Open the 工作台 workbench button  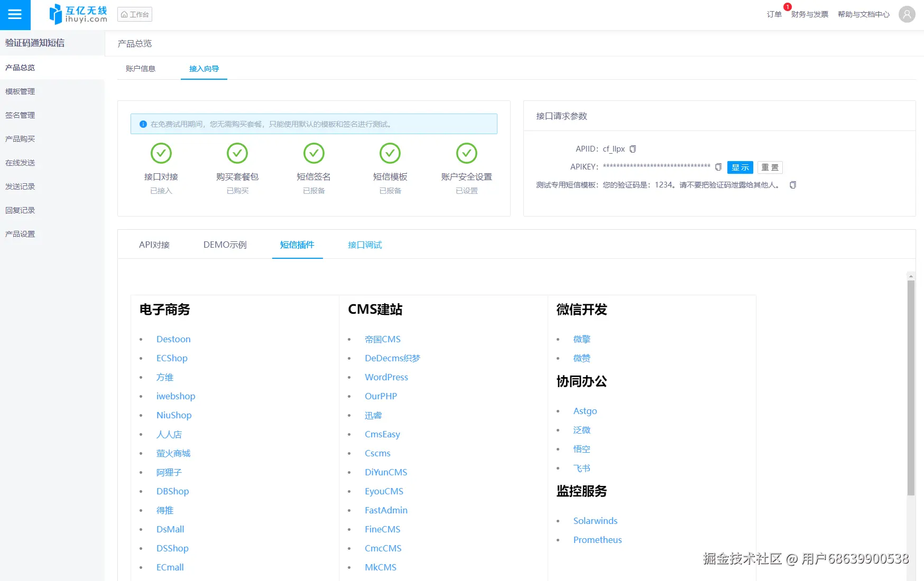click(135, 14)
